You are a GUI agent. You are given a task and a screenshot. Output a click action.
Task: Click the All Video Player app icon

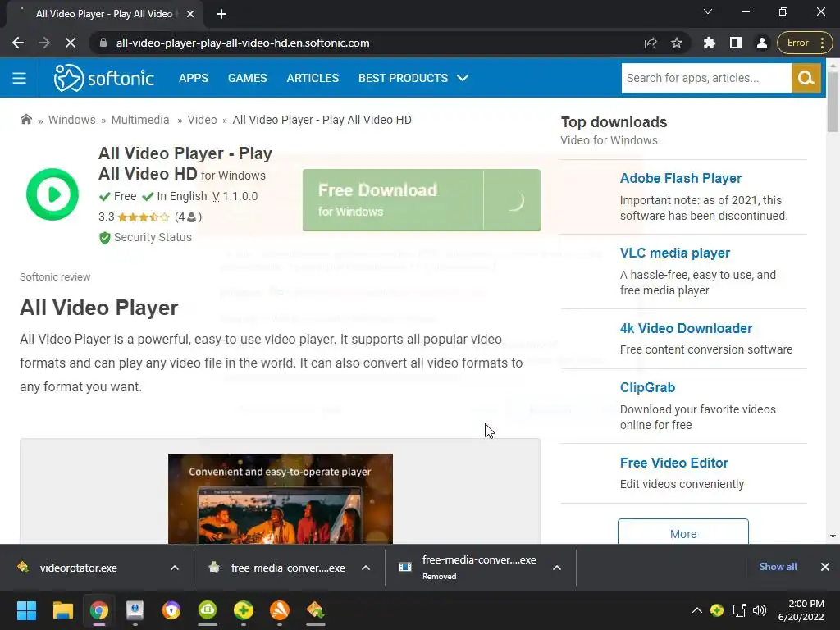tap(52, 194)
